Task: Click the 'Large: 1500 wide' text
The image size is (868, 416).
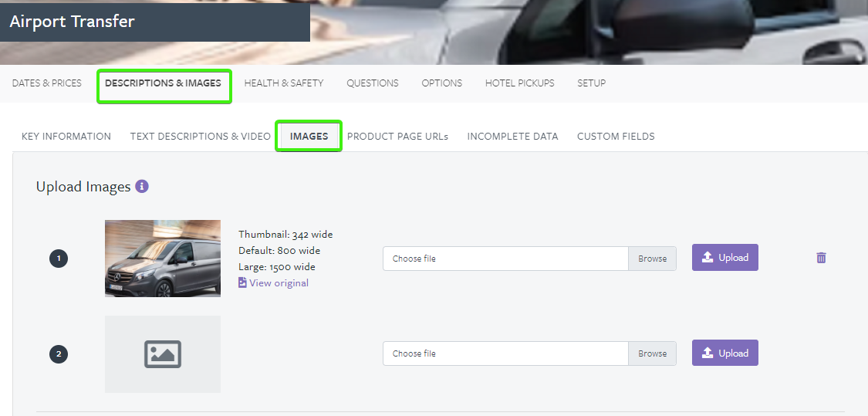Action: click(x=277, y=267)
